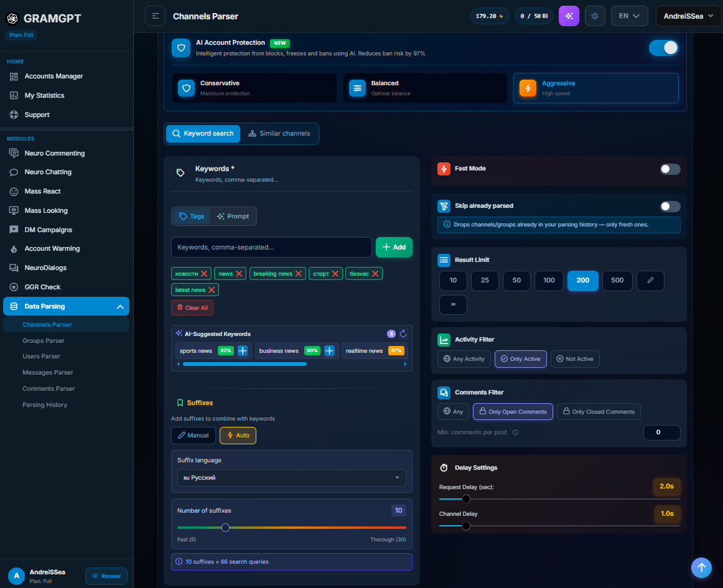Image resolution: width=723 pixels, height=588 pixels.
Task: Click the custom result limit pencil icon
Action: (650, 281)
